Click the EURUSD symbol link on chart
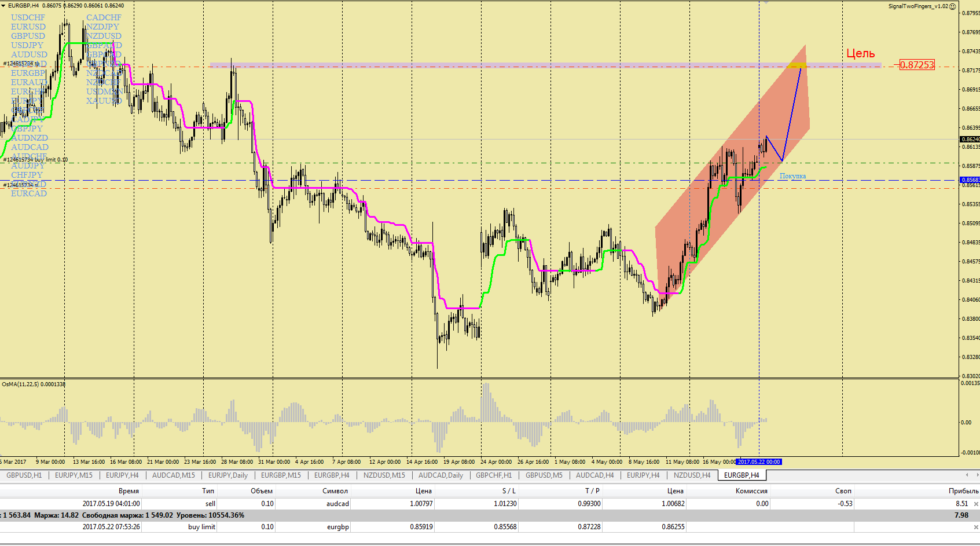 click(x=28, y=27)
